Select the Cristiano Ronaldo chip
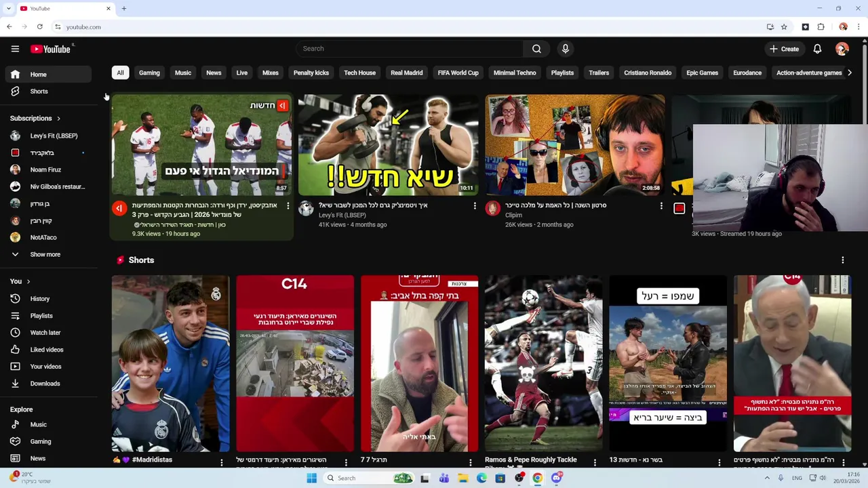The height and width of the screenshot is (488, 868). tap(648, 73)
